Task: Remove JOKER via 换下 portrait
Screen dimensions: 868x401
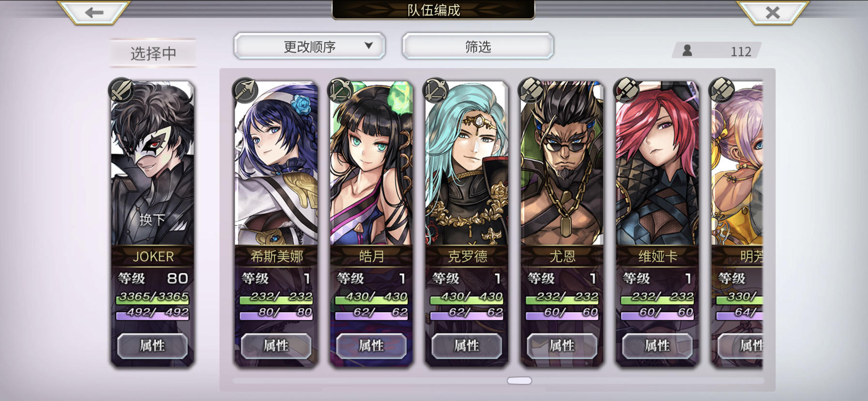Action: coord(152,164)
